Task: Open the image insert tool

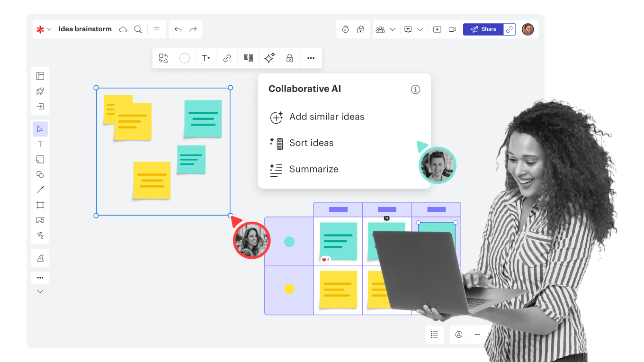Action: (x=40, y=220)
